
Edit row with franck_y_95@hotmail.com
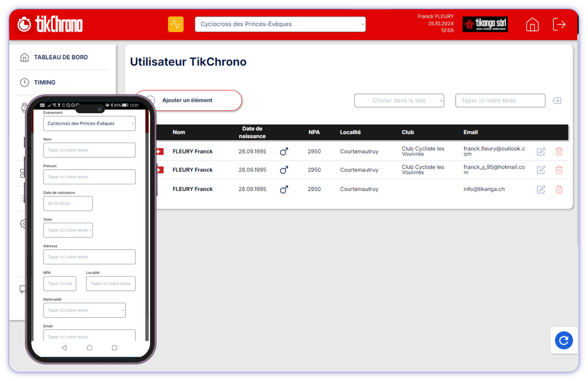541,170
